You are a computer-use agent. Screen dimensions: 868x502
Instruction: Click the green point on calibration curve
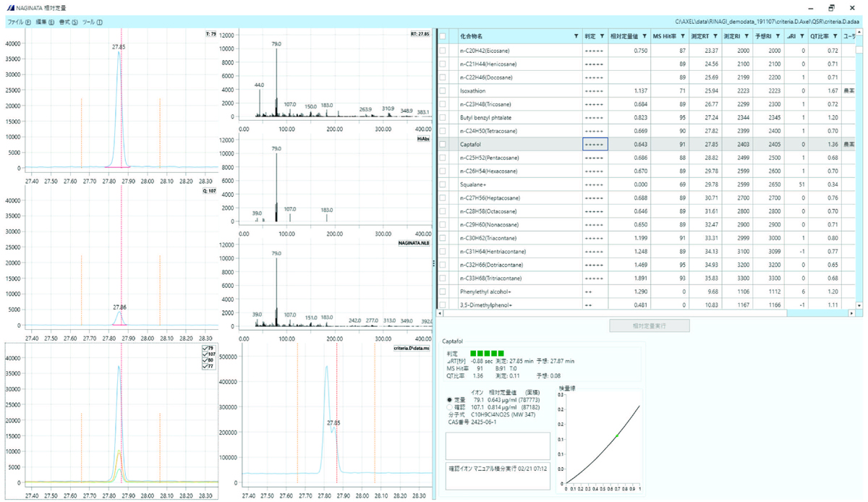click(617, 435)
